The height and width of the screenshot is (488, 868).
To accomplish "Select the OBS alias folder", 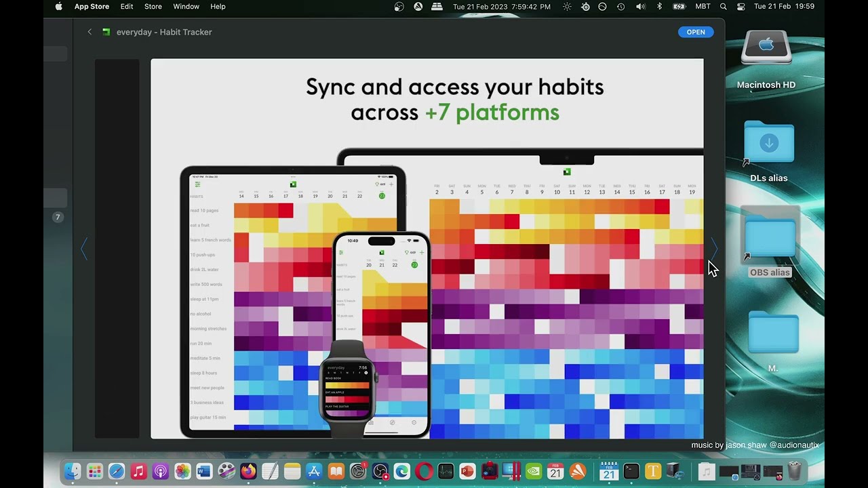I will pos(770,236).
